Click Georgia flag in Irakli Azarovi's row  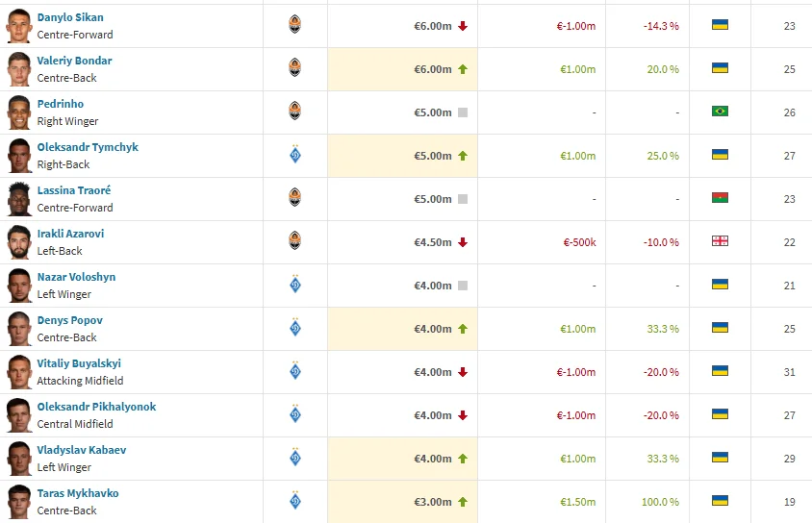719,241
